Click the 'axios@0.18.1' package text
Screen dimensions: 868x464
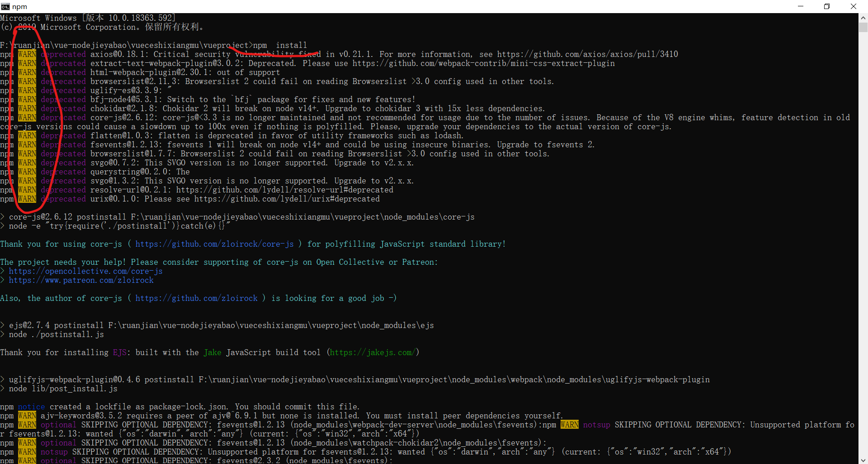(x=118, y=54)
